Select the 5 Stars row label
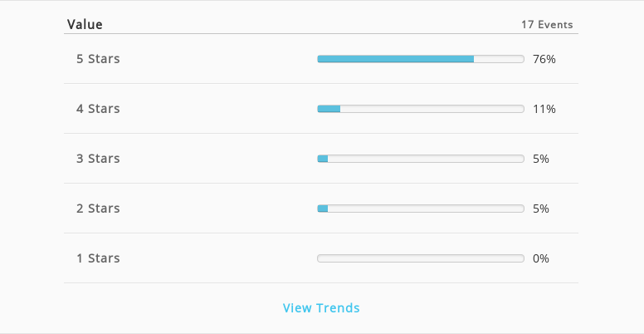644x334 pixels. (98, 59)
